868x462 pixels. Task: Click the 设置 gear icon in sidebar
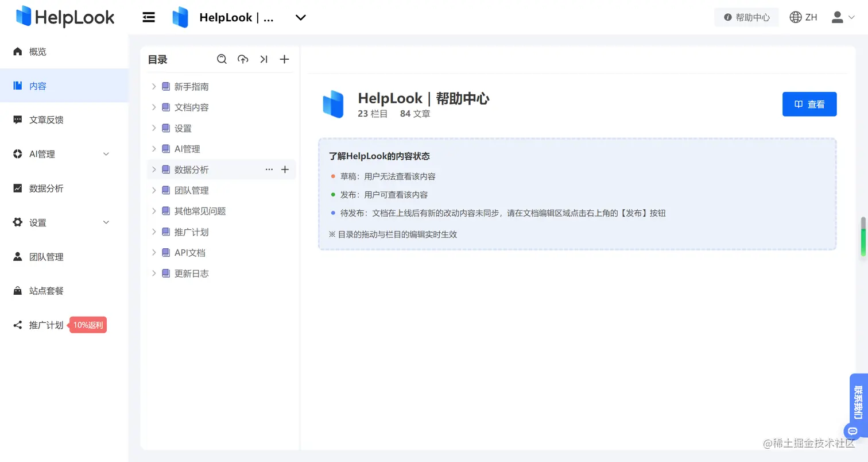[18, 222]
